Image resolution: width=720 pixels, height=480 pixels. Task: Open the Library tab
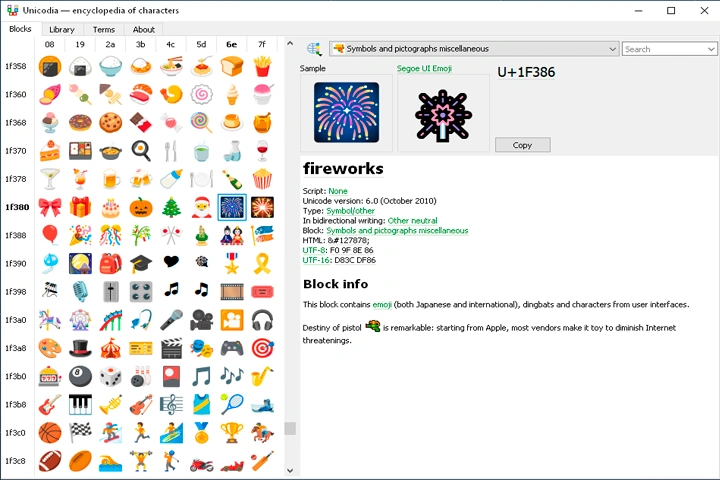coord(62,29)
